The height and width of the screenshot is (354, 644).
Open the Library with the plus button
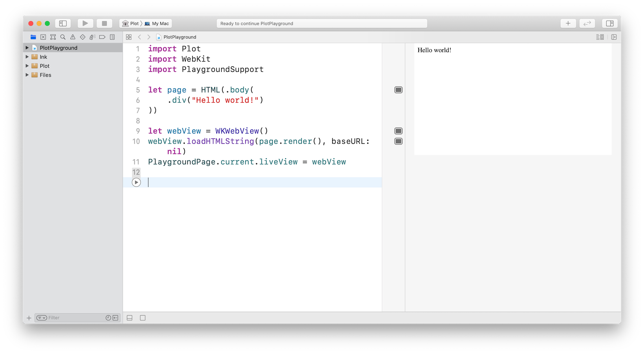pos(568,24)
